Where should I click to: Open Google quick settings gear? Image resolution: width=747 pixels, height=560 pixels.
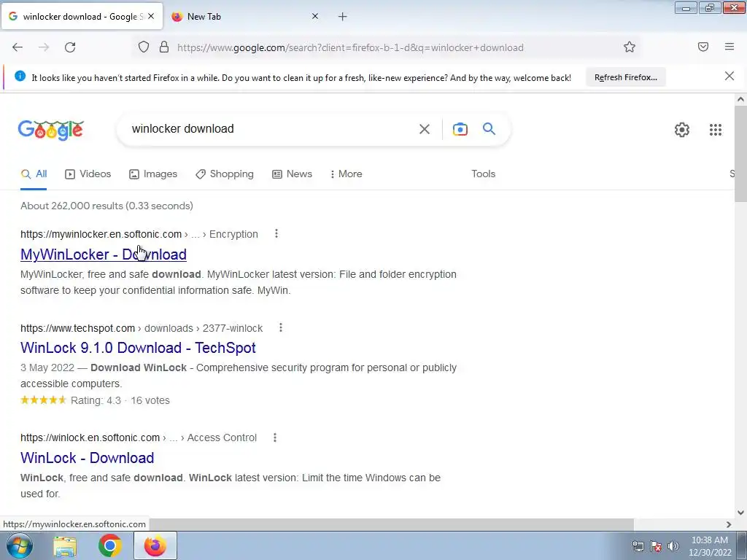[682, 130]
